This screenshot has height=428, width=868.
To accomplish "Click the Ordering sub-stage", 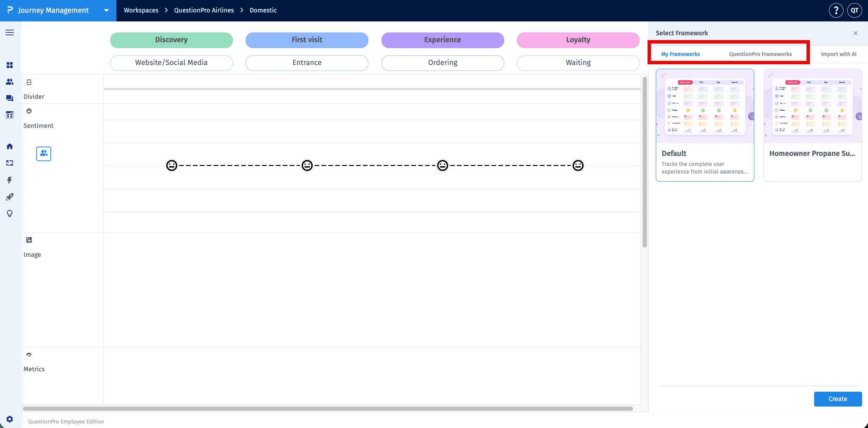I will pyautogui.click(x=443, y=63).
